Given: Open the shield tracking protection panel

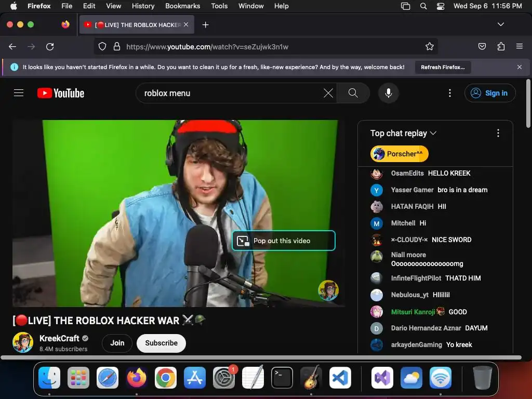Looking at the screenshot, I should (102, 46).
